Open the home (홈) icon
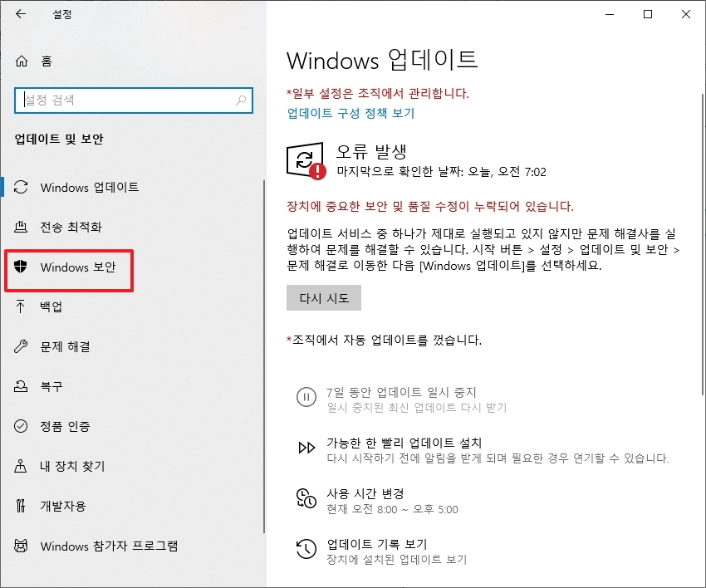Viewport: 706px width, 588px height. point(21,61)
